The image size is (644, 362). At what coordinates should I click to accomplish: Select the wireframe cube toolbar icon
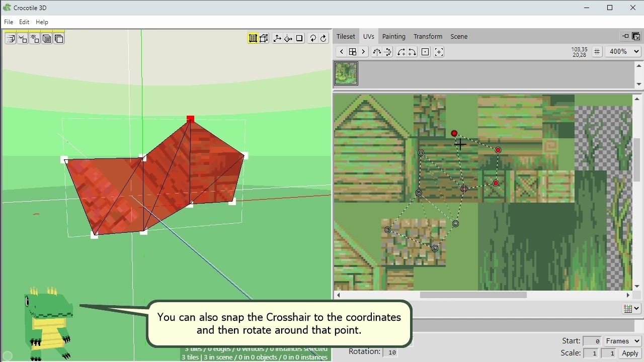(x=59, y=39)
